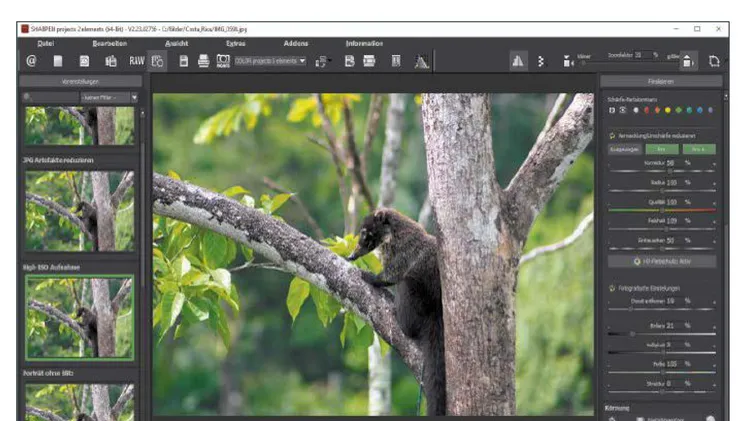Adjust the Feinheit slider
750x421 pixels.
pyautogui.click(x=662, y=229)
